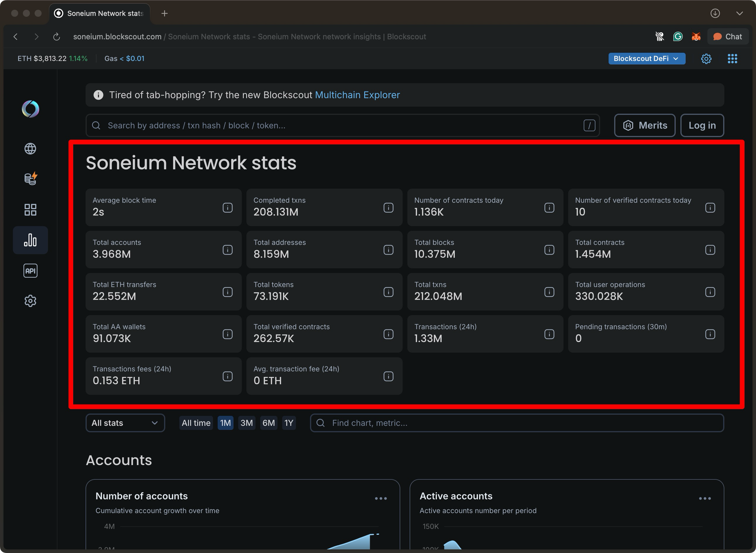
Task: Select the 3M time range
Action: click(x=247, y=423)
